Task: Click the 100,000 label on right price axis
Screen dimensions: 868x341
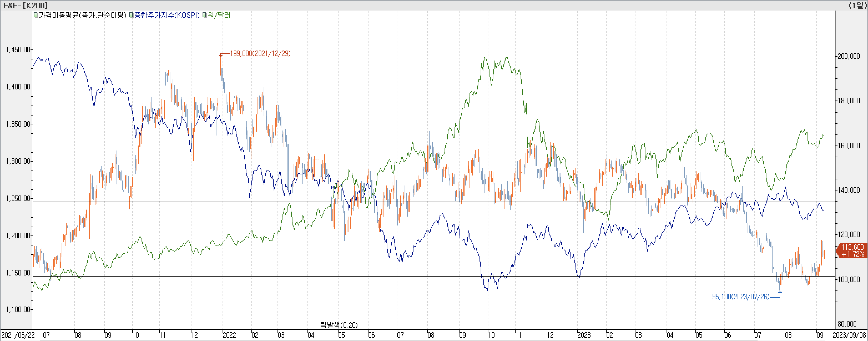Action: [849, 279]
